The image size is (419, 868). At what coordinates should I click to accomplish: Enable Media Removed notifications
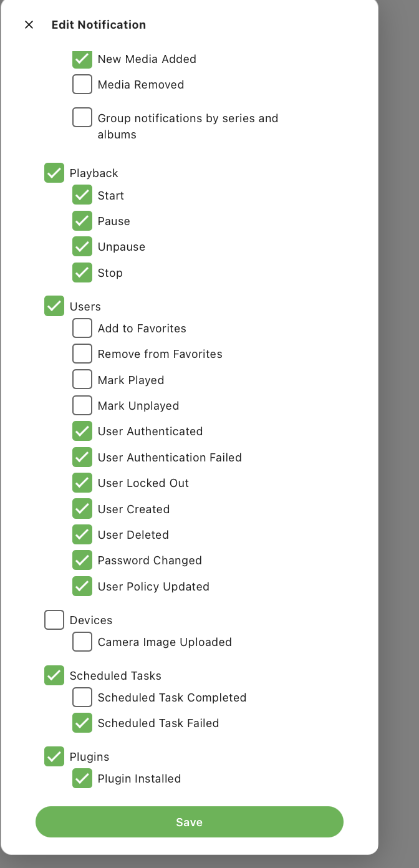[x=82, y=84]
